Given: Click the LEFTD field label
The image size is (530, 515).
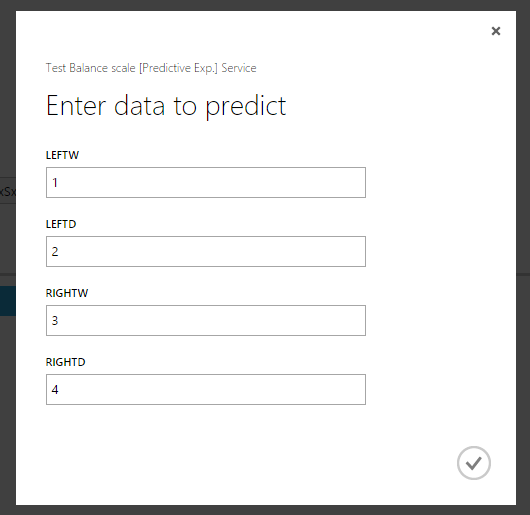Looking at the screenshot, I should click(x=61, y=224).
